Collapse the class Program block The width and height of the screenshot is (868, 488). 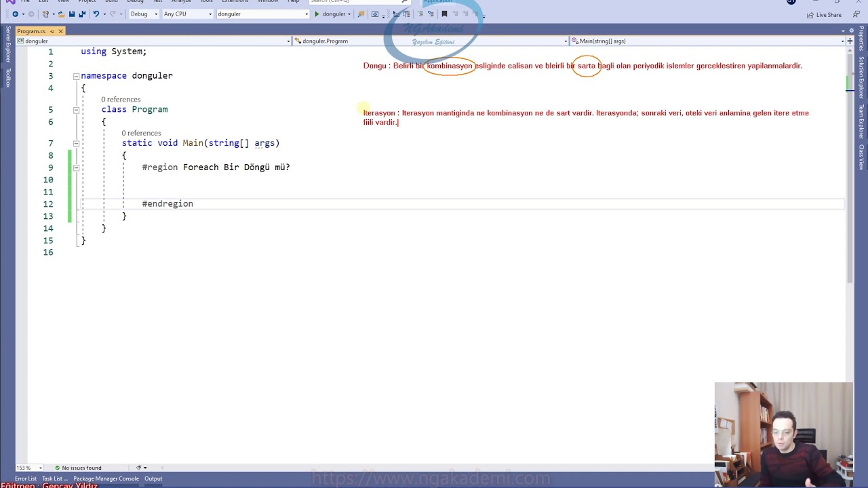76,110
